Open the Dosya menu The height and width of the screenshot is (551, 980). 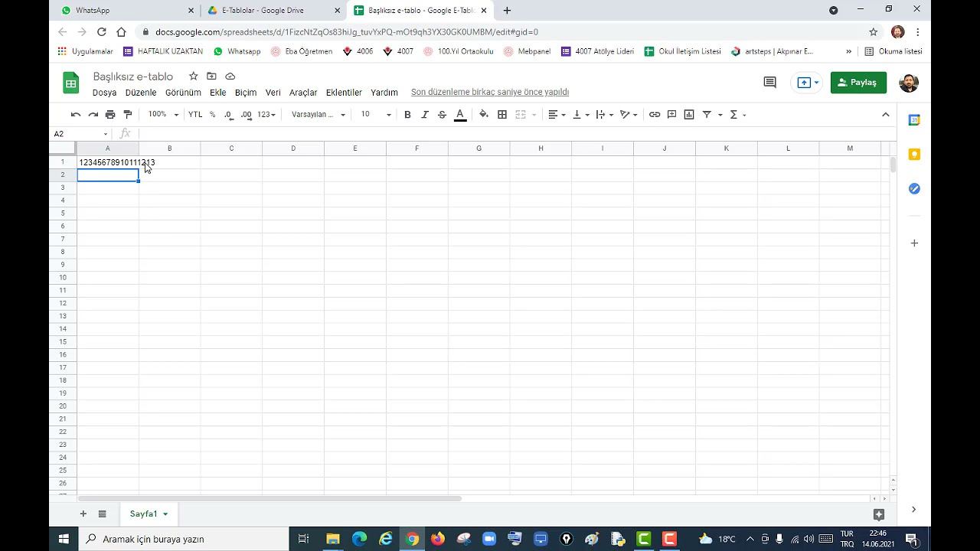(104, 93)
